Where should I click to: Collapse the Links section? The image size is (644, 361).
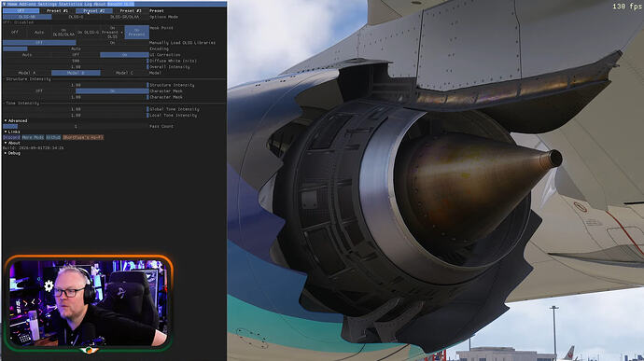pos(12,132)
